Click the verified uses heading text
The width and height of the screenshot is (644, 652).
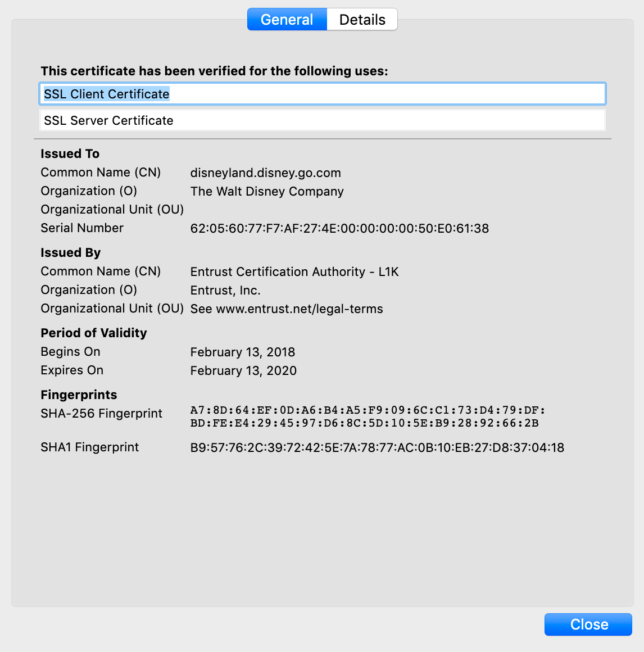pyautogui.click(x=214, y=71)
